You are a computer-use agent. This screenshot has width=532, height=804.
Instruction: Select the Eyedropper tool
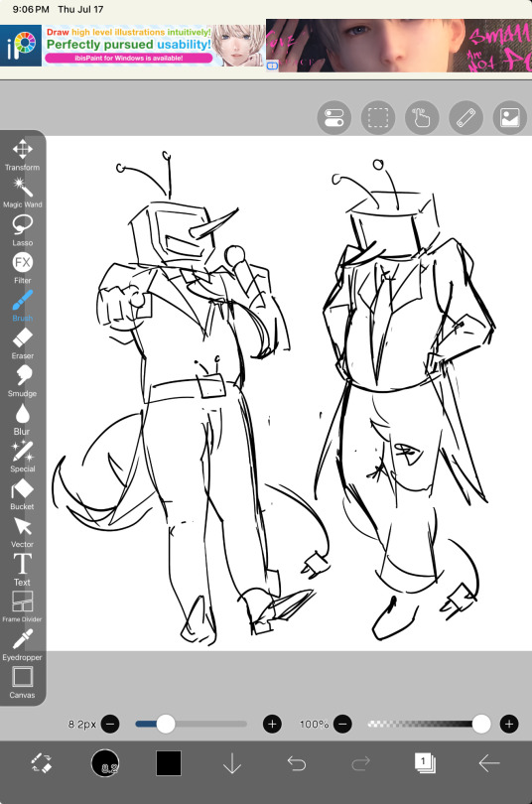[x=22, y=645]
